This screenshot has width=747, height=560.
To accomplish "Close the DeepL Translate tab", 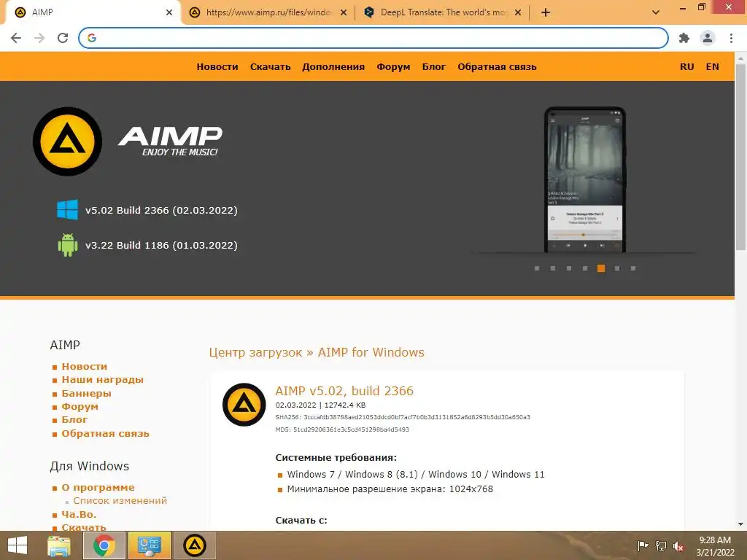I will [518, 12].
